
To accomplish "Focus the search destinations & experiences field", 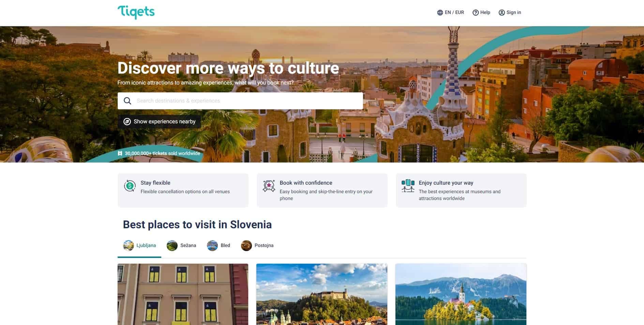I will [240, 101].
